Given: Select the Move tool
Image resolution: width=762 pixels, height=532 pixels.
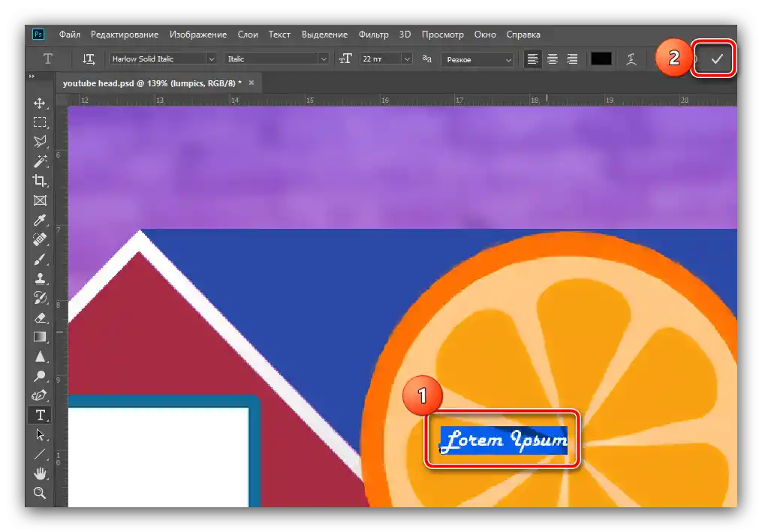Looking at the screenshot, I should tap(40, 103).
